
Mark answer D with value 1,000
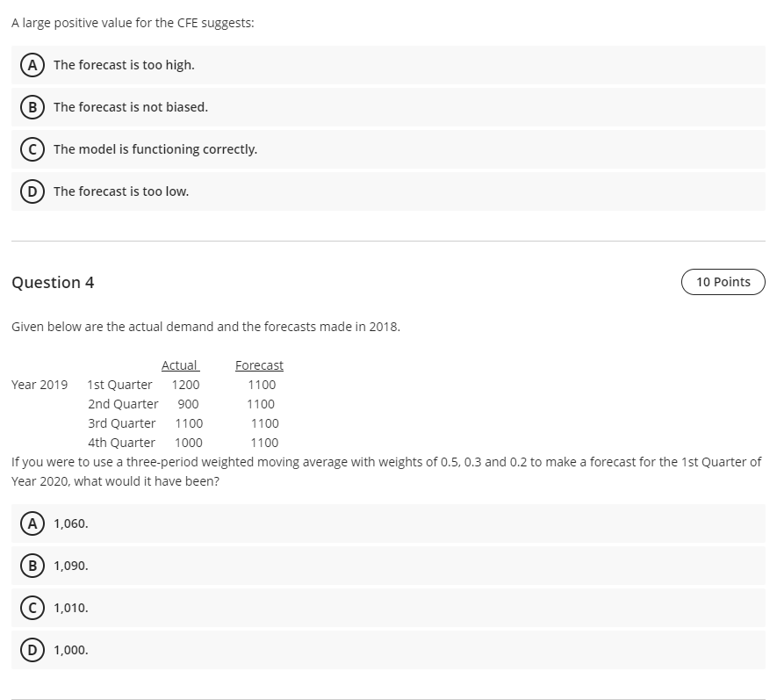(388, 649)
